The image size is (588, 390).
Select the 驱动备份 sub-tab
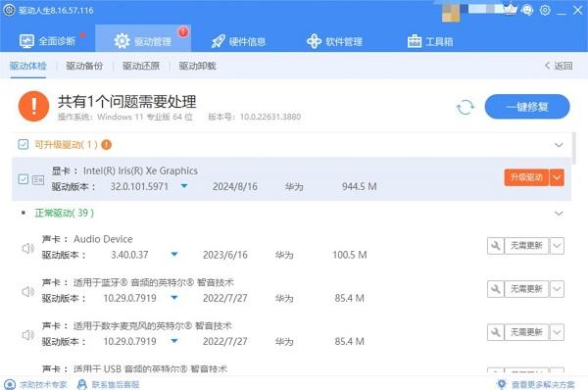[84, 66]
